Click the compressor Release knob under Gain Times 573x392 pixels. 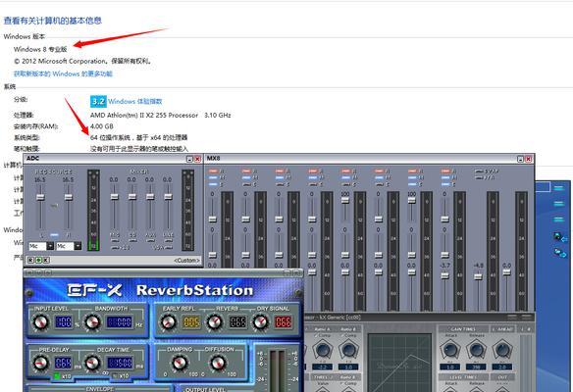click(476, 350)
